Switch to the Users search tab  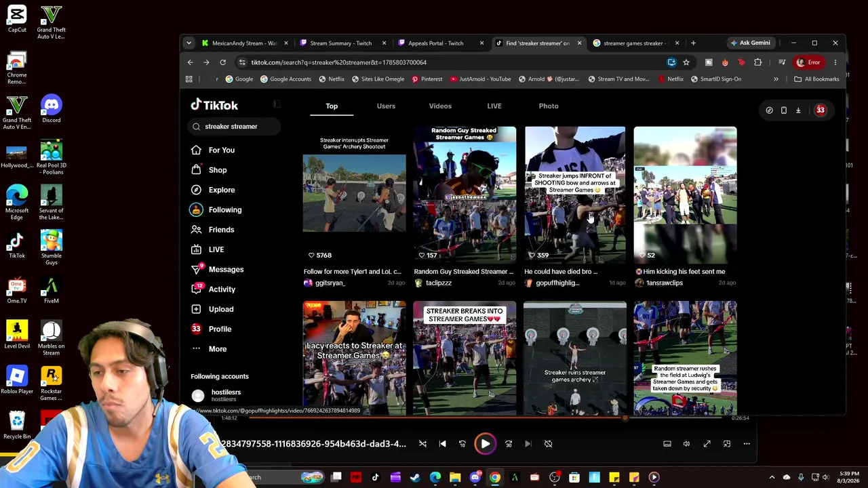pos(386,106)
